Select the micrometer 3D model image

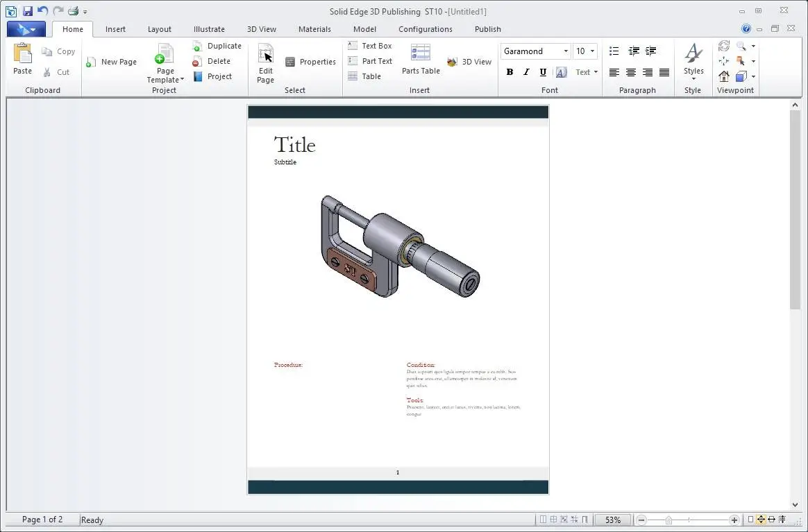[x=401, y=246]
